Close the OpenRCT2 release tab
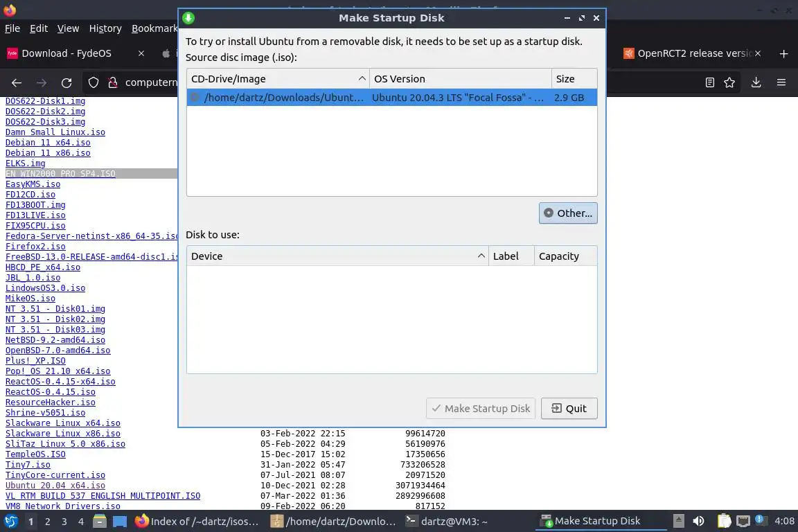The width and height of the screenshot is (798, 532). click(758, 53)
